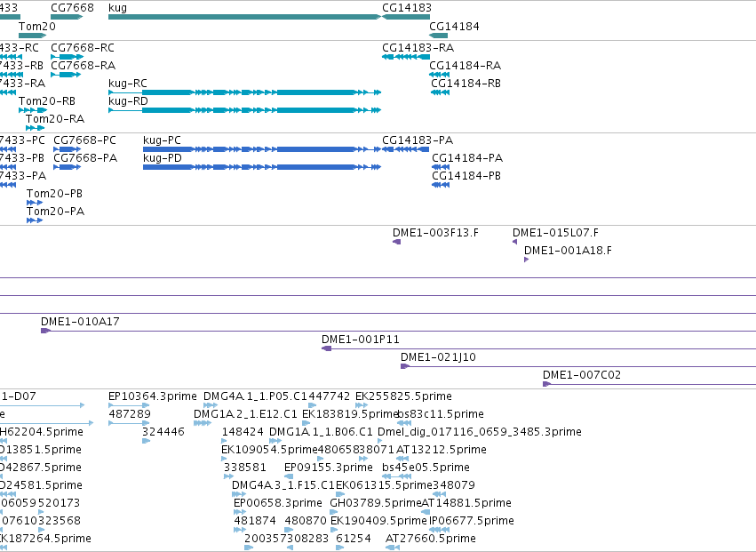Click the CG14183-RA transcript label
The height and width of the screenshot is (552, 756).
point(418,48)
